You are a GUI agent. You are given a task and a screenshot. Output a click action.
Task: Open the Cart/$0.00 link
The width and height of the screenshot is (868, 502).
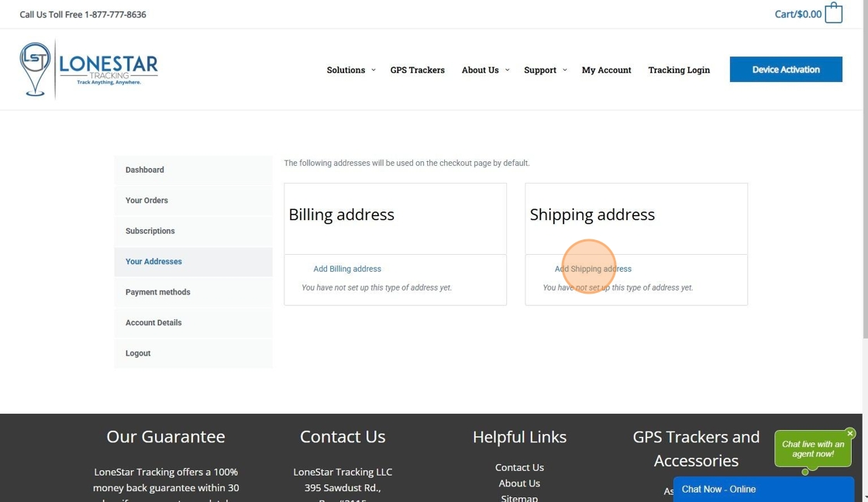(797, 14)
